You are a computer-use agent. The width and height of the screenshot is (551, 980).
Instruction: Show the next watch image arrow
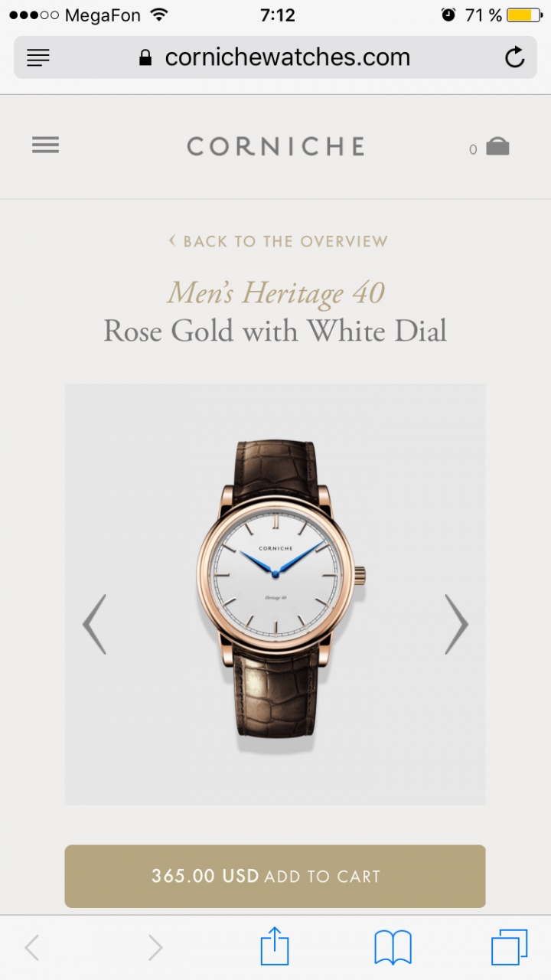click(x=456, y=624)
